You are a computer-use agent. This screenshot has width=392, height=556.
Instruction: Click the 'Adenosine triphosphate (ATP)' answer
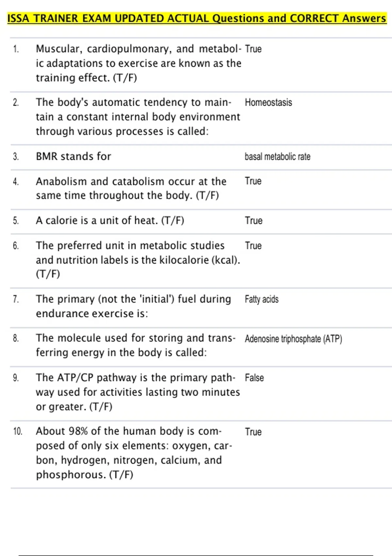click(x=293, y=339)
